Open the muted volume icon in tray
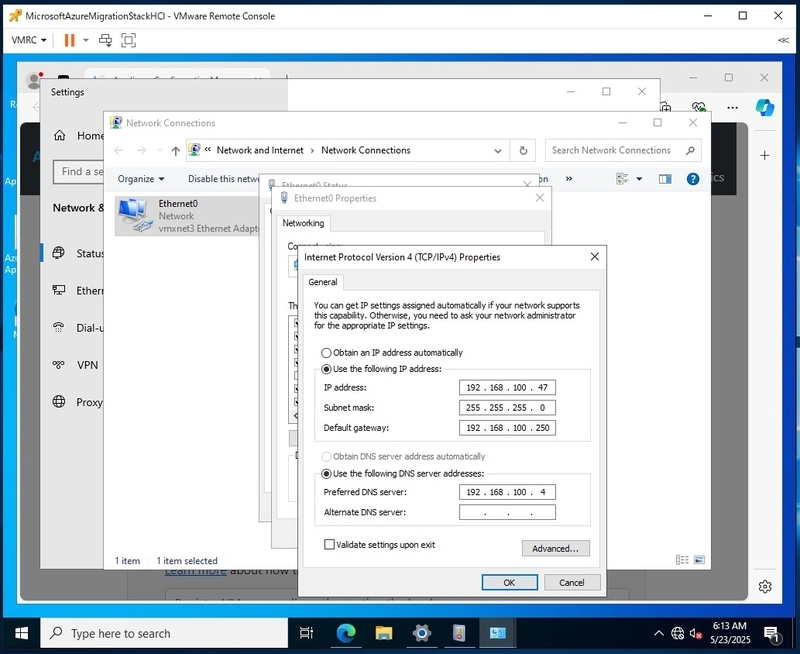Viewport: 800px width, 654px height. pos(695,634)
